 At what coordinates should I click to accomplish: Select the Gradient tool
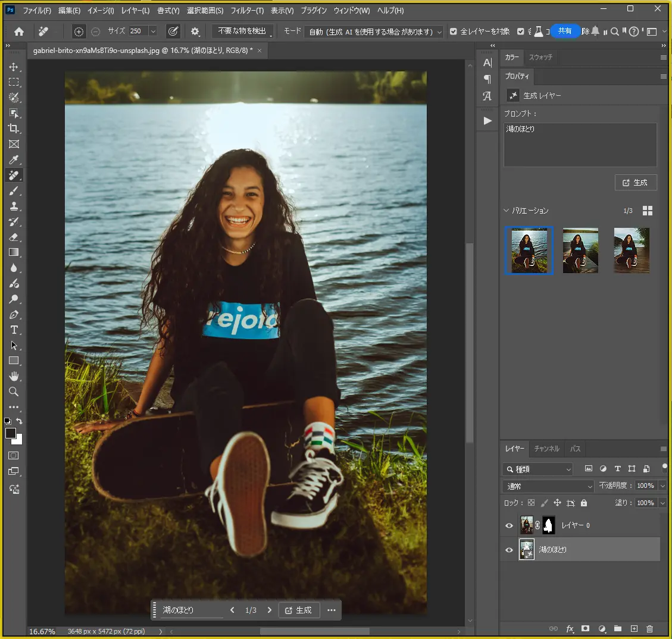14,252
